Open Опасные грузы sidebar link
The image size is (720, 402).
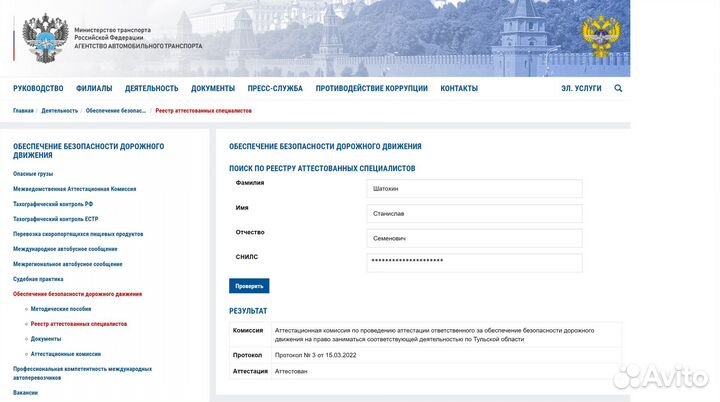tap(33, 174)
